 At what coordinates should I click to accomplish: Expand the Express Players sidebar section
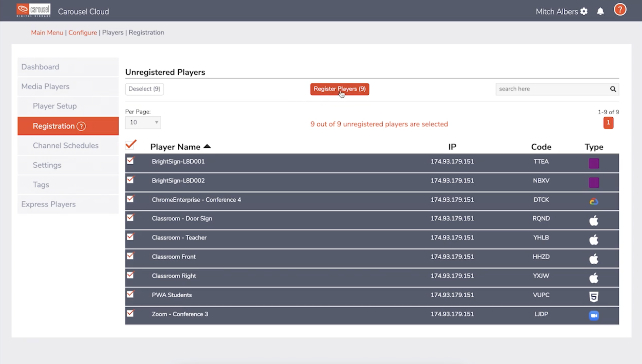pyautogui.click(x=49, y=204)
